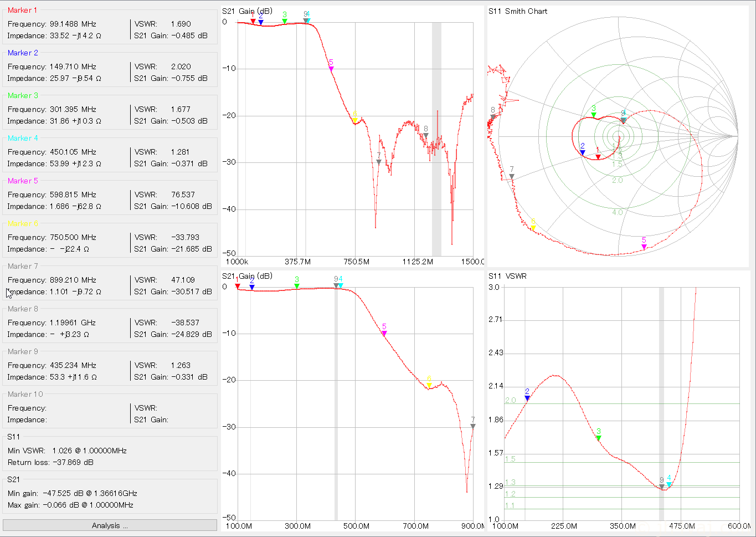The height and width of the screenshot is (537, 756).
Task: Select gray marker 8 on top S21 Gain chart
Action: coord(426,135)
